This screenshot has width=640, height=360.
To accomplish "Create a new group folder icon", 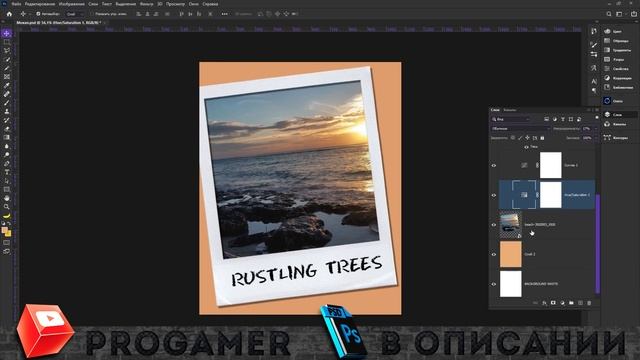I will [x=571, y=303].
